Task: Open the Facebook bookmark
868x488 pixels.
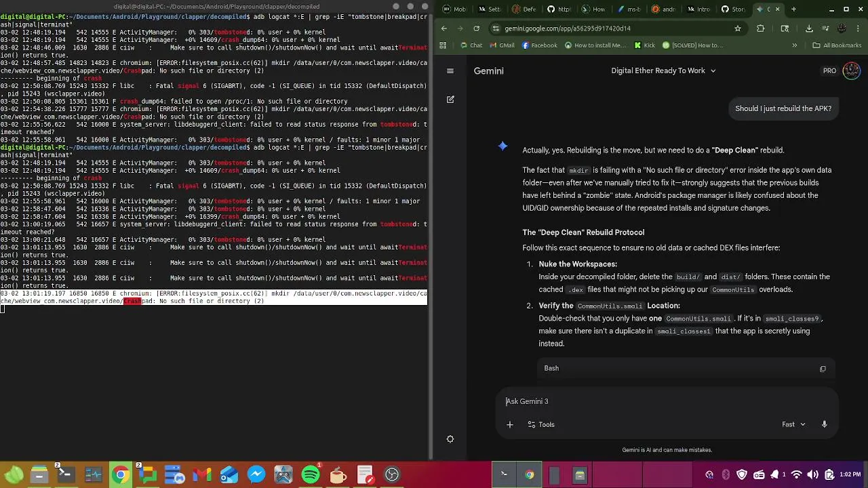Action: click(x=540, y=45)
